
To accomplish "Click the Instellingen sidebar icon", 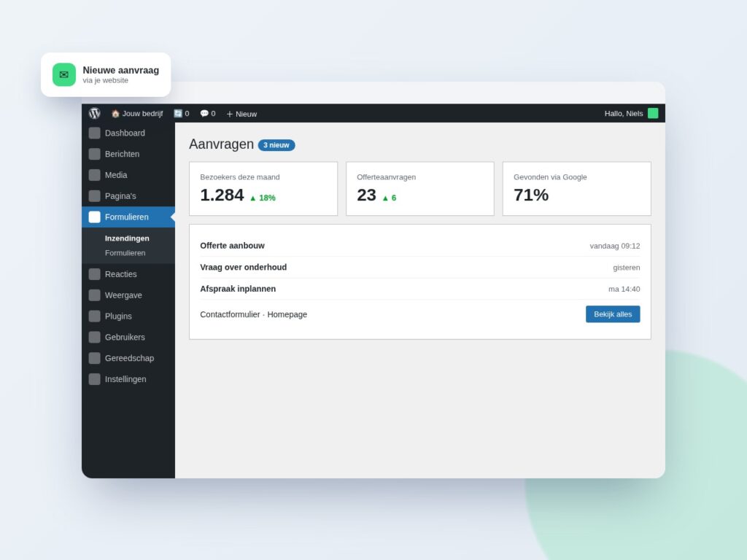I will pyautogui.click(x=94, y=379).
